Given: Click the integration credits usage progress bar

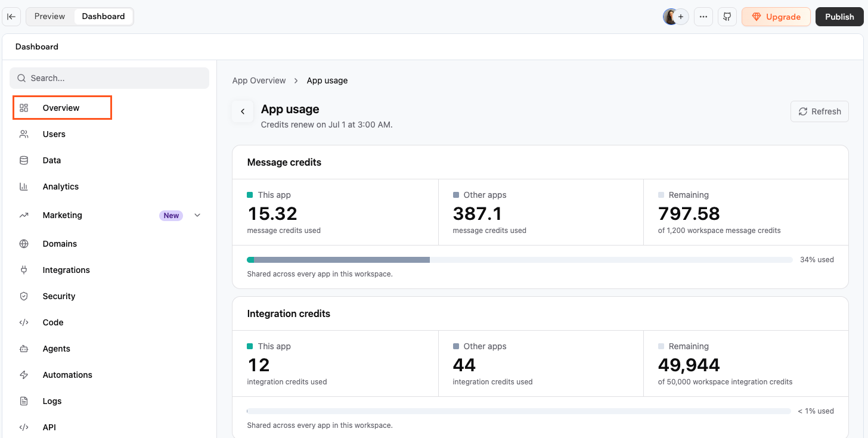Looking at the screenshot, I should pyautogui.click(x=519, y=411).
